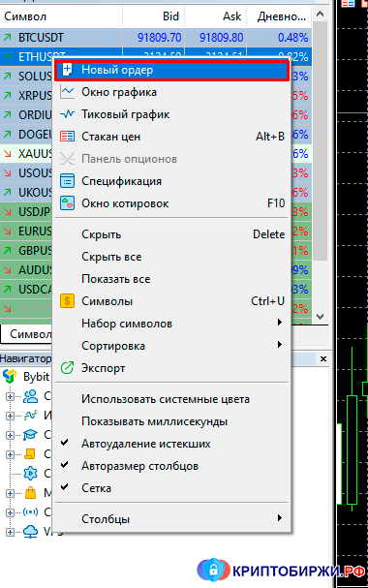
Task: Click BTCUSDT bid price 91809.70
Action: [x=159, y=38]
